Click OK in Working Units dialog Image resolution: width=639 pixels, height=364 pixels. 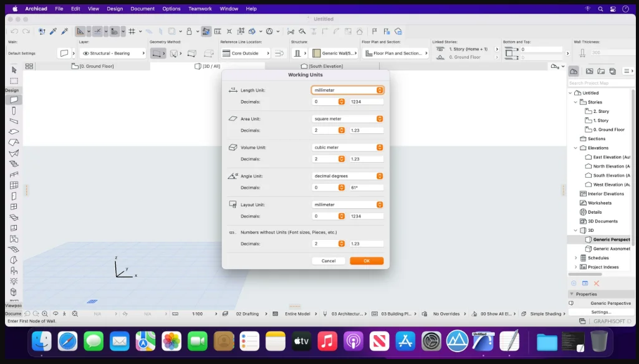coord(367,261)
